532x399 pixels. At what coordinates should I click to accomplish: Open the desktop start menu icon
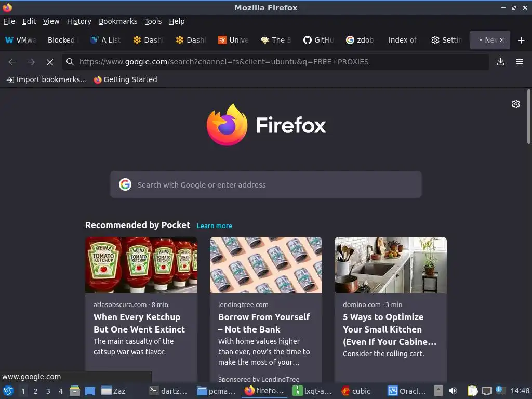(x=8, y=391)
